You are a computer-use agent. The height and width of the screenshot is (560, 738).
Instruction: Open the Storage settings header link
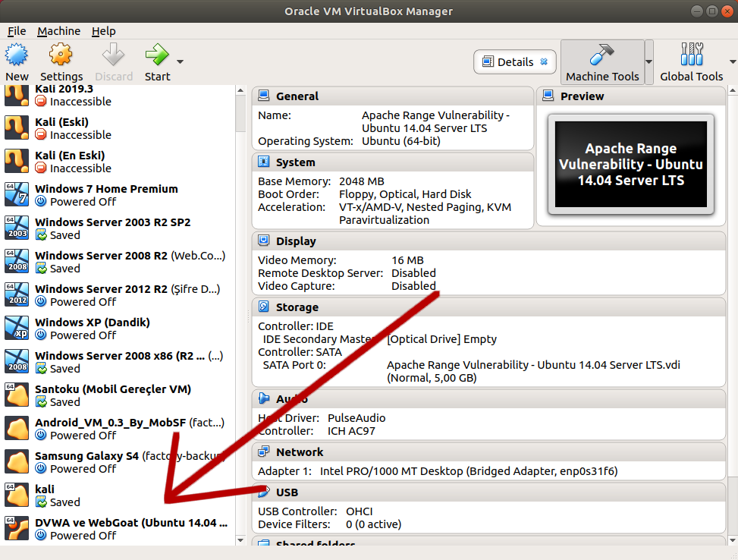coord(297,307)
